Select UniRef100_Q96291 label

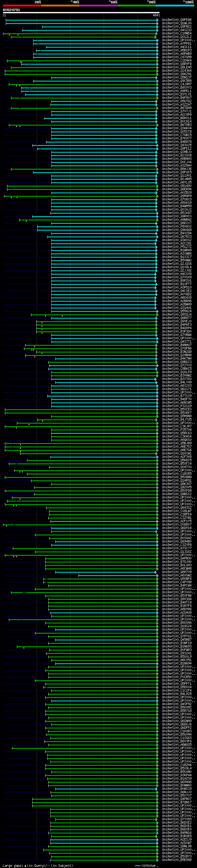[176, 74]
